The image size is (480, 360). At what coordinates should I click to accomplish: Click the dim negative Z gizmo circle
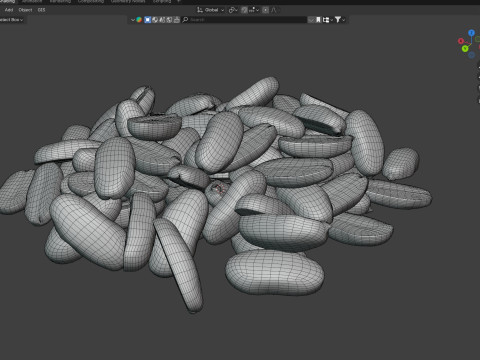pyautogui.click(x=471, y=55)
